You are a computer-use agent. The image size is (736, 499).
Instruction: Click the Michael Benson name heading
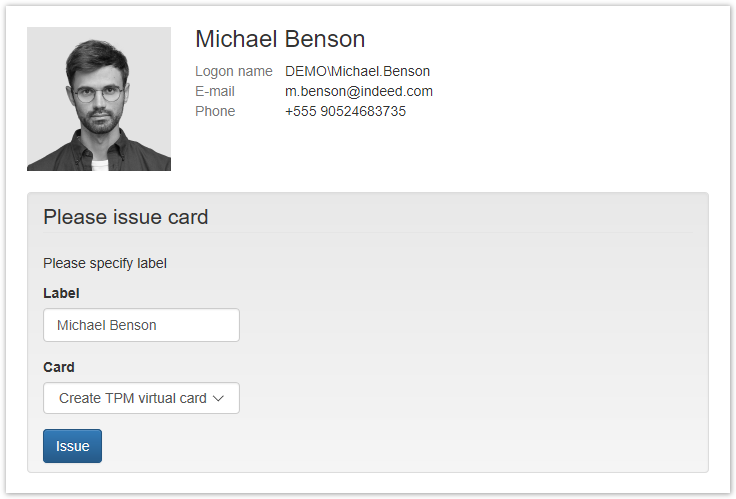point(280,39)
